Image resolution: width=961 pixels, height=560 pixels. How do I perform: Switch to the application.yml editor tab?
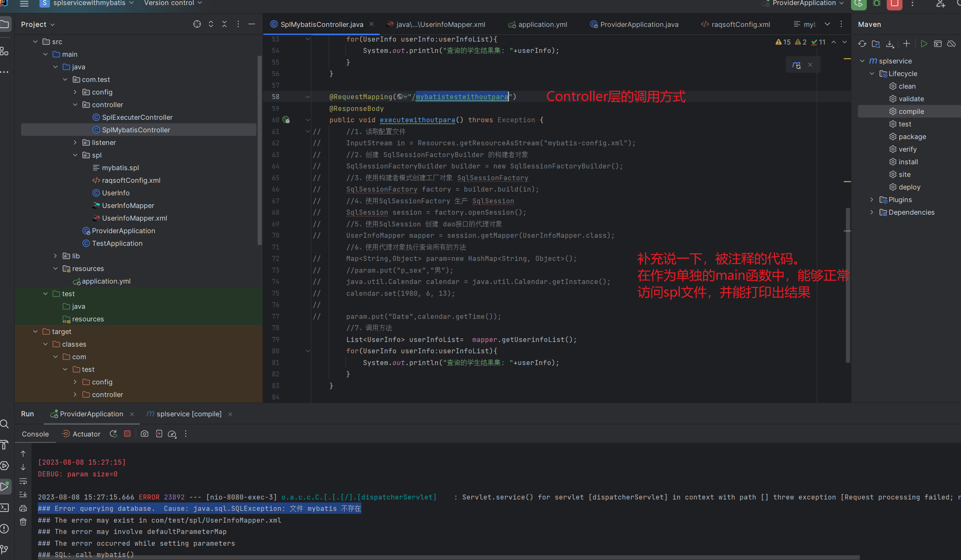542,24
